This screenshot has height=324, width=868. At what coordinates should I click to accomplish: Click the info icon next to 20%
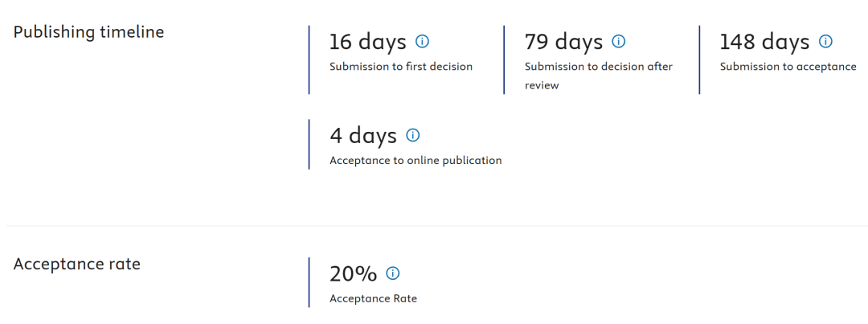(392, 273)
